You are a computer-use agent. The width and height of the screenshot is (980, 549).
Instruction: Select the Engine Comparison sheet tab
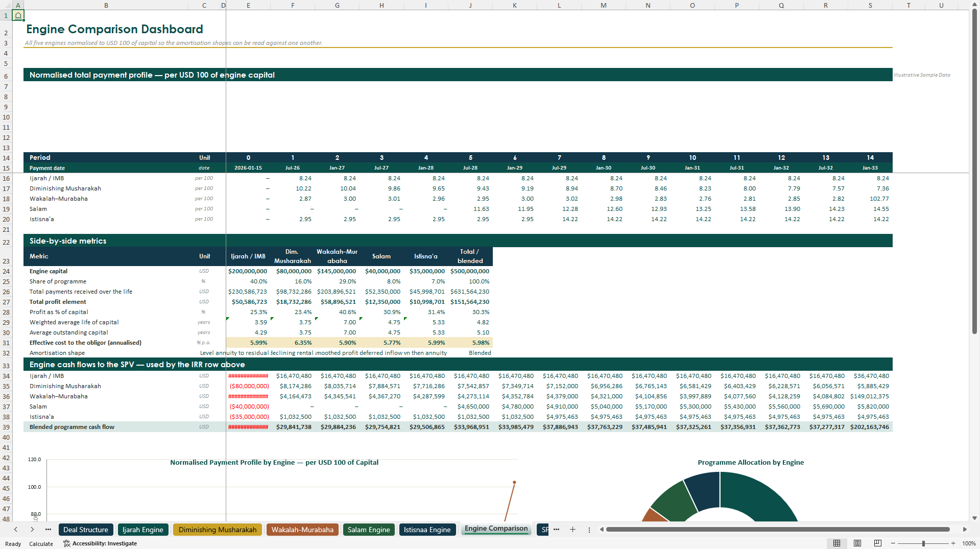496,529
